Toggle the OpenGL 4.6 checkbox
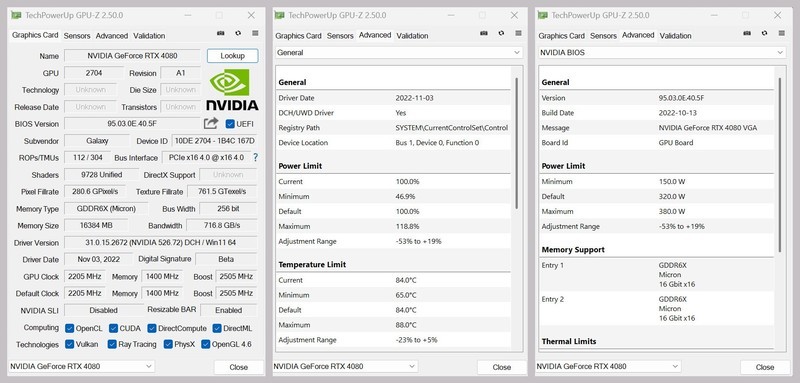 (206, 344)
